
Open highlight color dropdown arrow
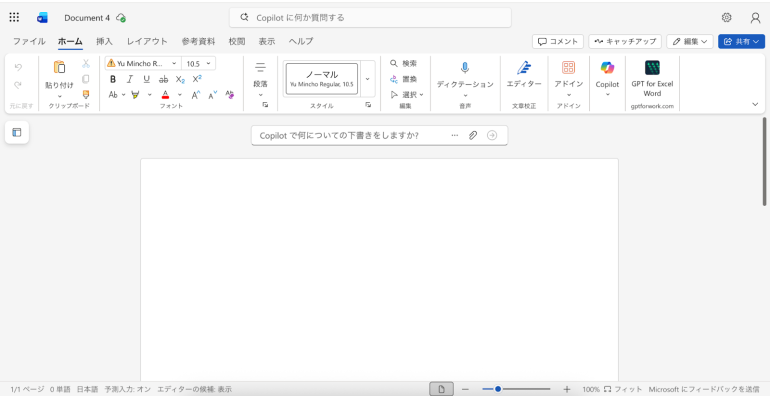pos(150,95)
